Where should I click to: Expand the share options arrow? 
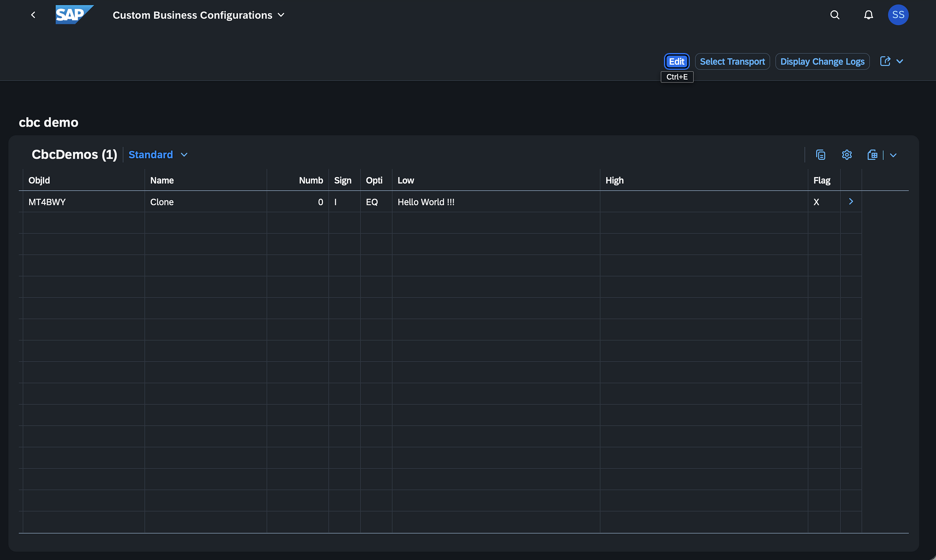[x=900, y=62]
